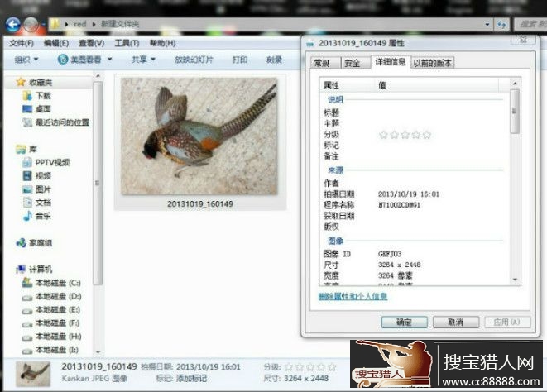Open 本地磁盘 (D:) drive
The width and height of the screenshot is (547, 392).
click(x=51, y=296)
